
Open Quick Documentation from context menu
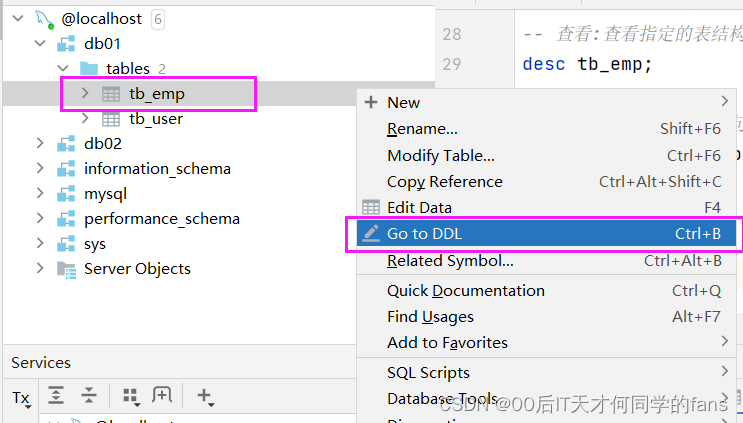tap(546, 290)
